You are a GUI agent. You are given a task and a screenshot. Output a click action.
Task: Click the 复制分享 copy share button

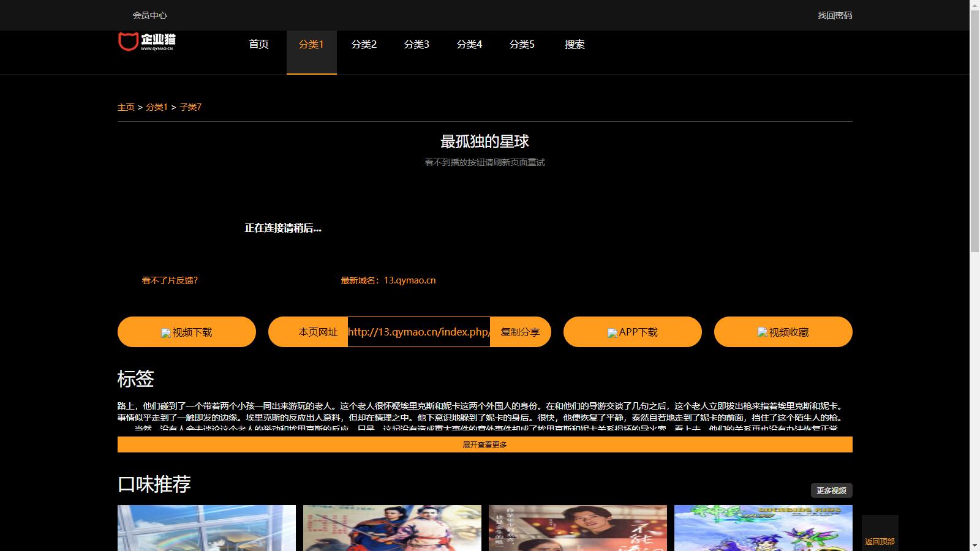pos(520,332)
